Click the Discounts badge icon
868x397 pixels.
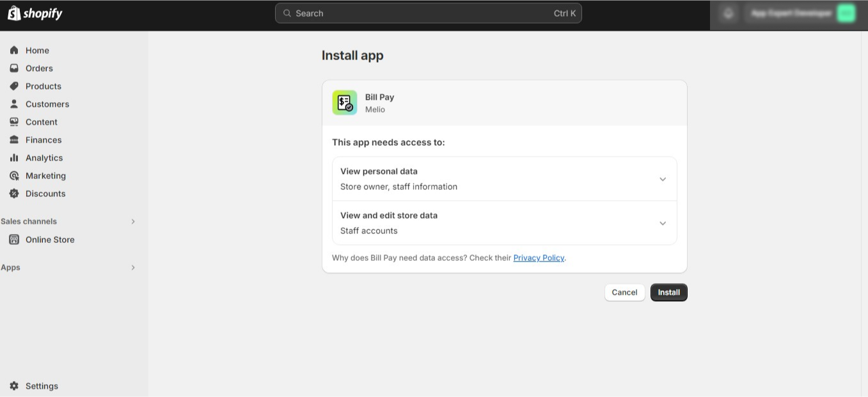tap(14, 193)
